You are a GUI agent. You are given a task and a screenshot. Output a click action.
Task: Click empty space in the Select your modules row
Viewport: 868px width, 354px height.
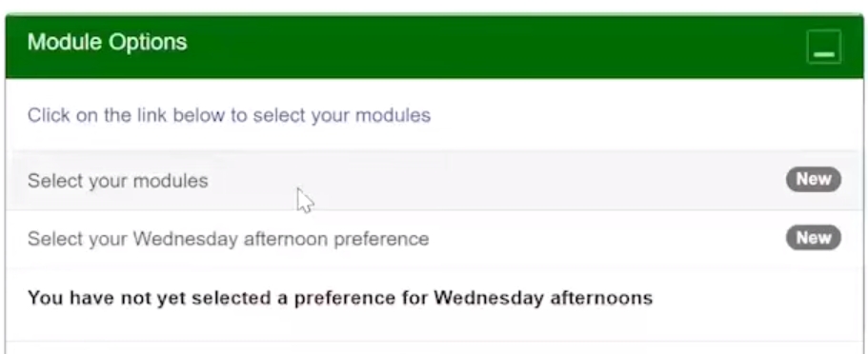(498, 180)
